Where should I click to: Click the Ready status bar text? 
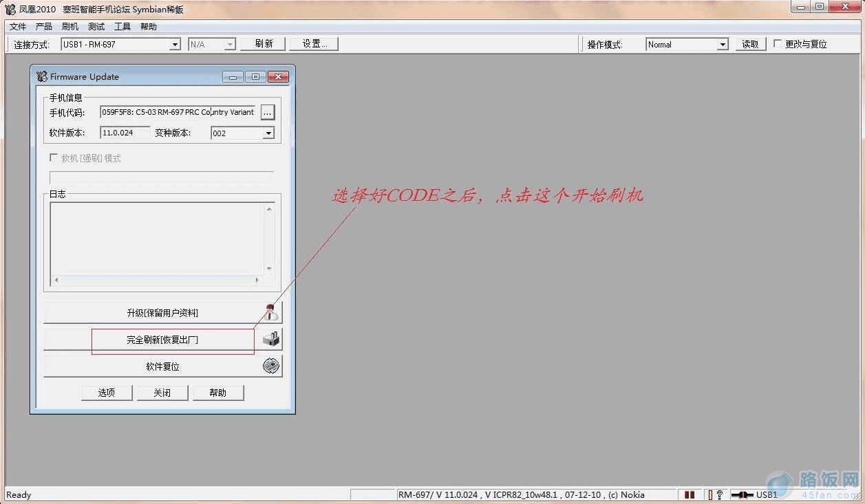(19, 494)
